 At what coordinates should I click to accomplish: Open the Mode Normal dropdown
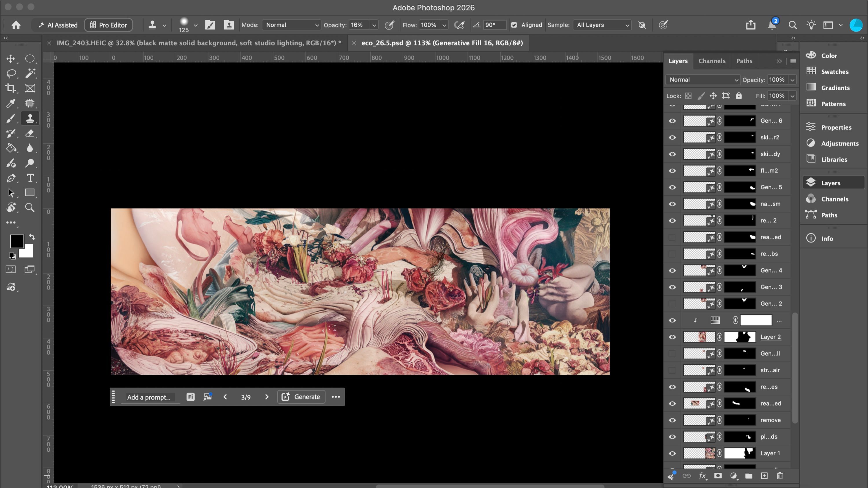(x=291, y=25)
